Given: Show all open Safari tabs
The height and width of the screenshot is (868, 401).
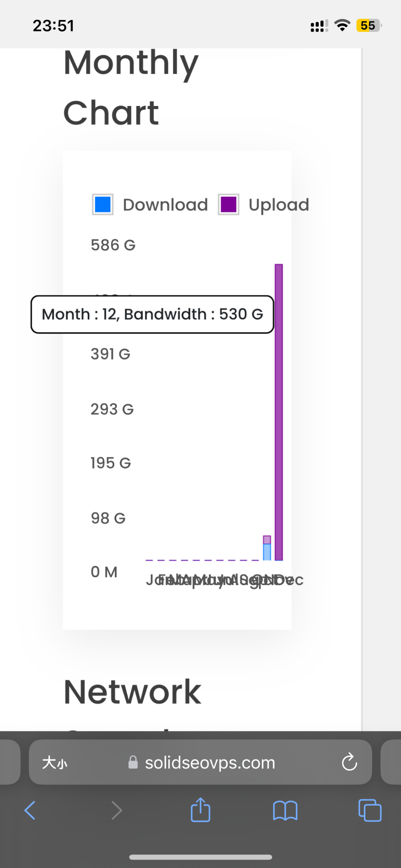Looking at the screenshot, I should click(x=370, y=810).
